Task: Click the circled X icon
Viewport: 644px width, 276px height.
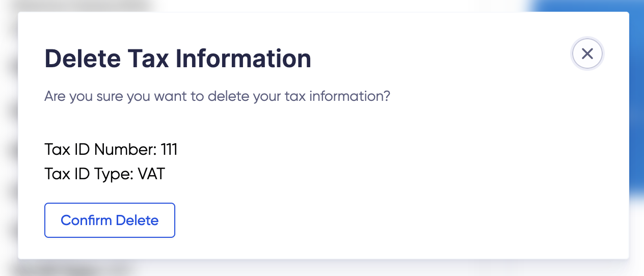Action: (587, 53)
